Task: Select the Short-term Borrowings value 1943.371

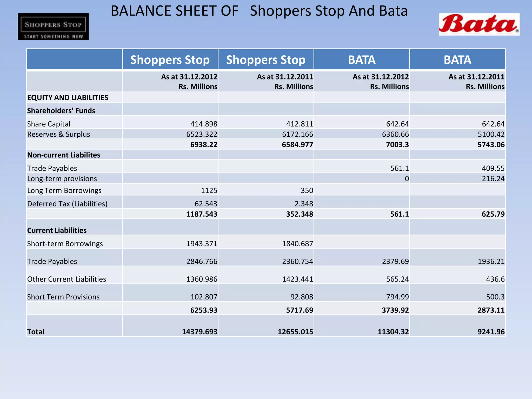Action: coord(202,244)
